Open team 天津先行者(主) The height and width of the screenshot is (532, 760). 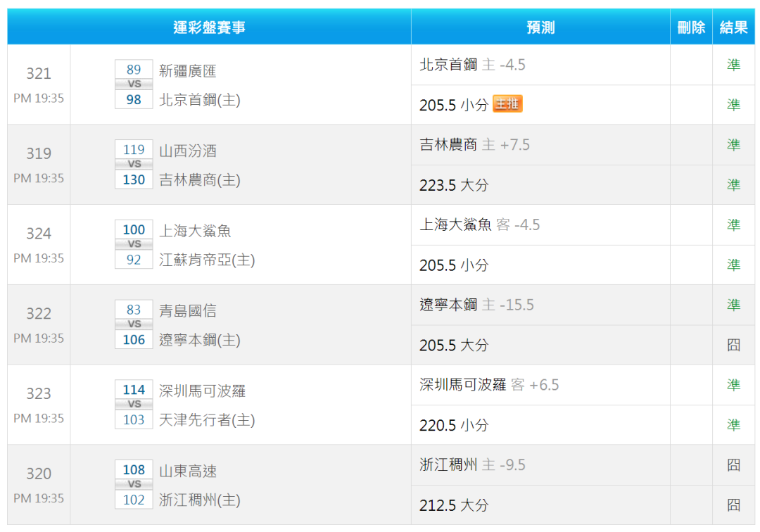(x=207, y=419)
